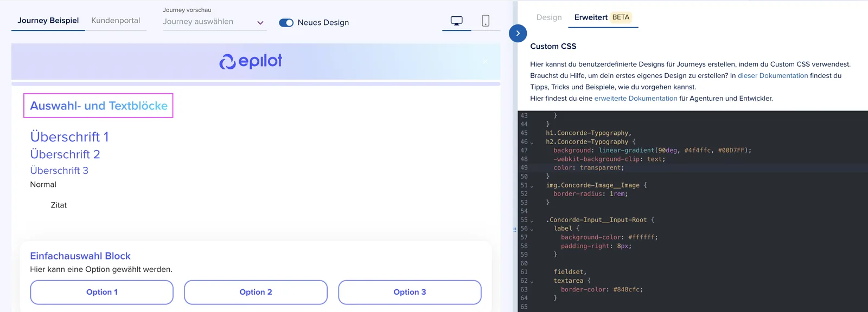Click the 'textarea {' code line

tap(572, 281)
